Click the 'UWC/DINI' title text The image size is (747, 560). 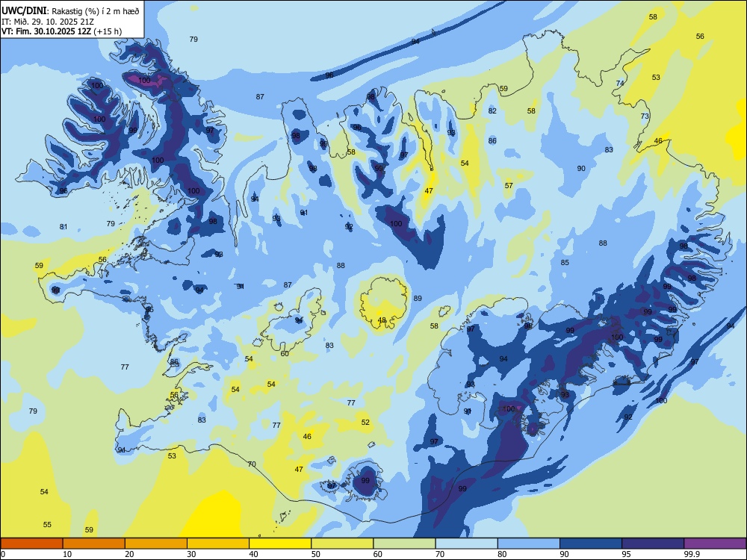tap(24, 11)
